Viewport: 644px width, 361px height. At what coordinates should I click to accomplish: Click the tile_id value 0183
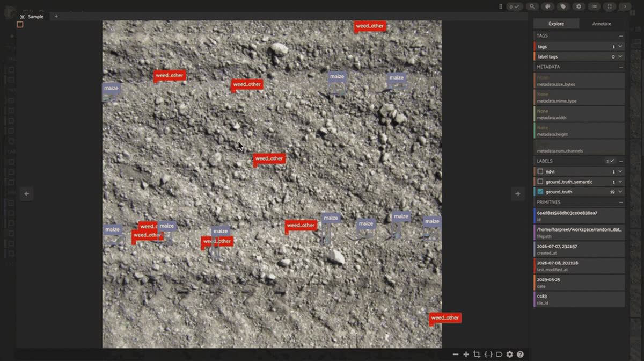pos(542,296)
